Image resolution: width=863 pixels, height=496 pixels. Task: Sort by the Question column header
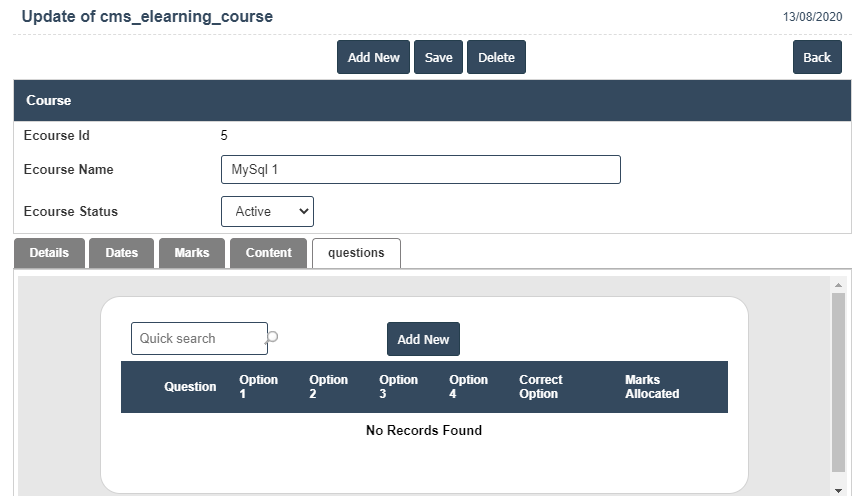click(190, 387)
